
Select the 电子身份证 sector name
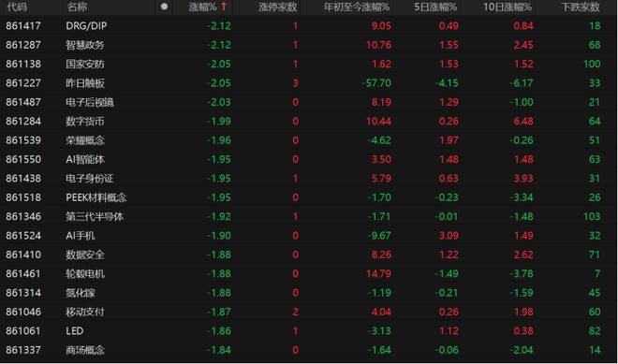[x=90, y=179]
